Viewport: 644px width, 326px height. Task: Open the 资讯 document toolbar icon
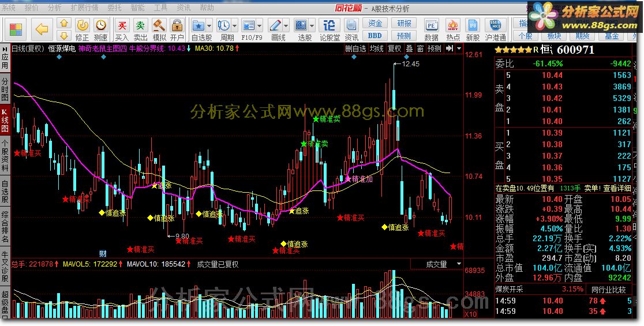point(351,25)
